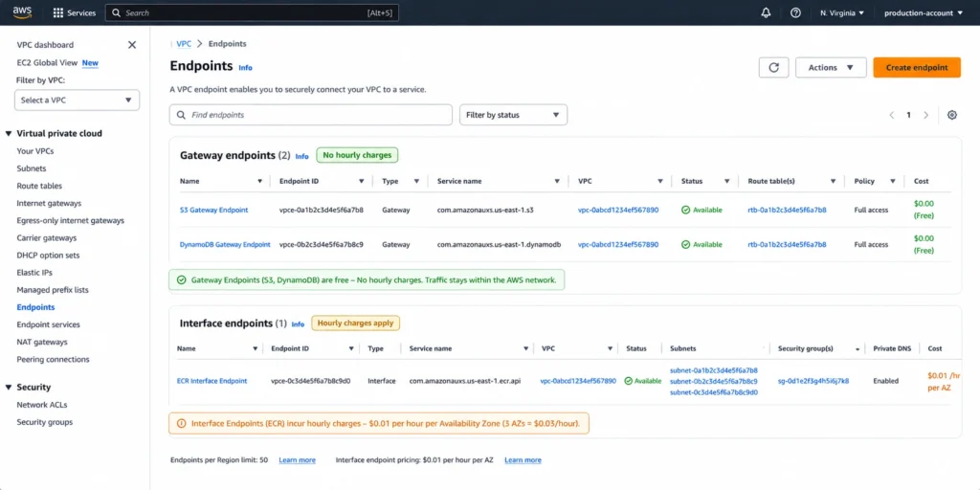
Task: Click Learn more beside interface pricing
Action: click(x=523, y=460)
